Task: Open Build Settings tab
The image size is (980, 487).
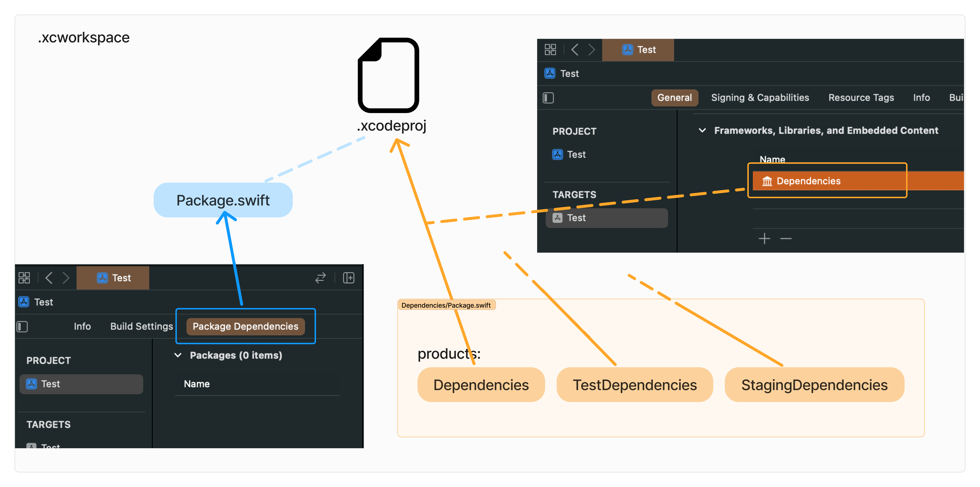Action: (x=142, y=326)
